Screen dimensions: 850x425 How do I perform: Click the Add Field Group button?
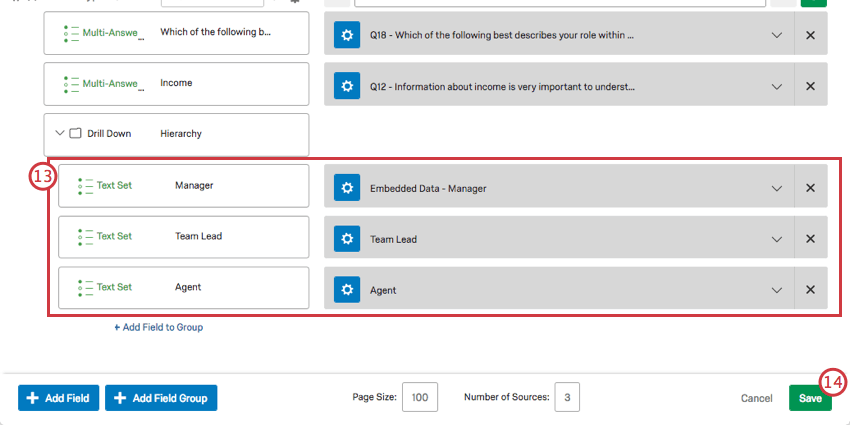click(x=161, y=398)
